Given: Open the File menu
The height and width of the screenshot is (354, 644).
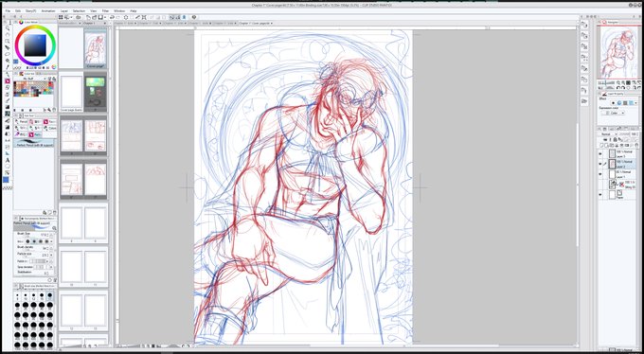Looking at the screenshot, I should pyautogui.click(x=8, y=10).
